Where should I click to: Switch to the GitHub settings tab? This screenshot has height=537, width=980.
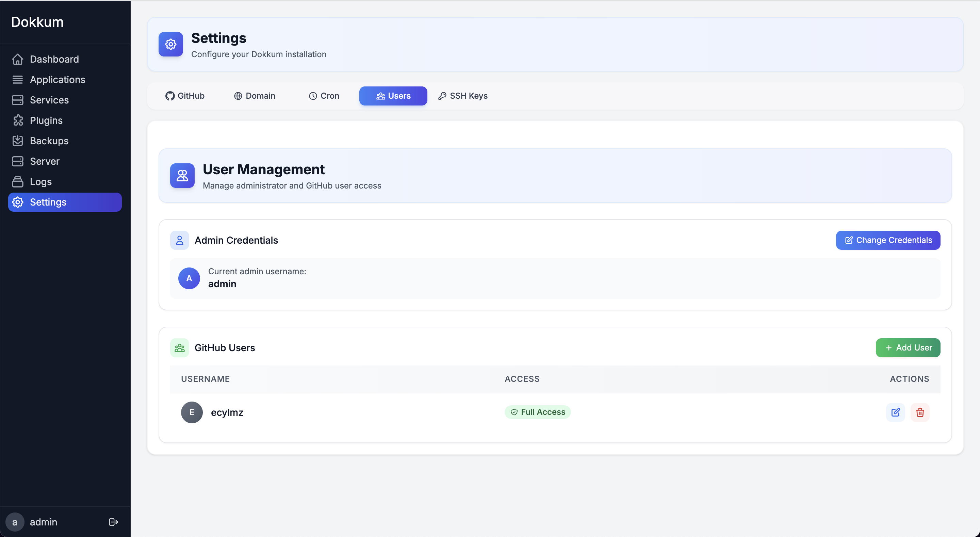point(185,96)
